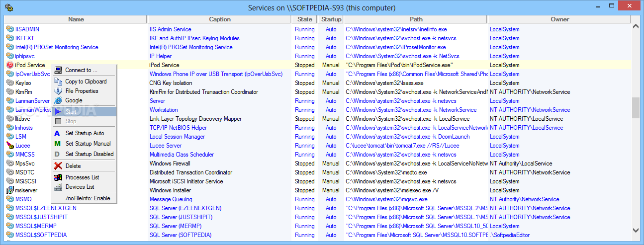Click the inetinfo.exe path cell
Image resolution: width=644 pixels, height=245 pixels.
[x=396, y=29]
